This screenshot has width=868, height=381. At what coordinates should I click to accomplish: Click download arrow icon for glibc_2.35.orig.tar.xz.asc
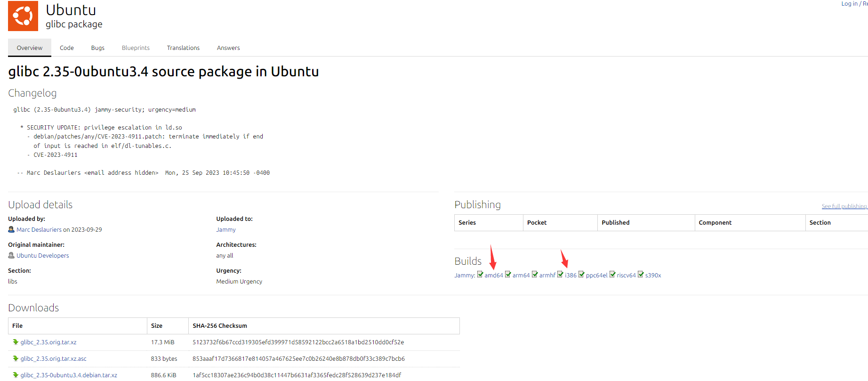[16, 359]
